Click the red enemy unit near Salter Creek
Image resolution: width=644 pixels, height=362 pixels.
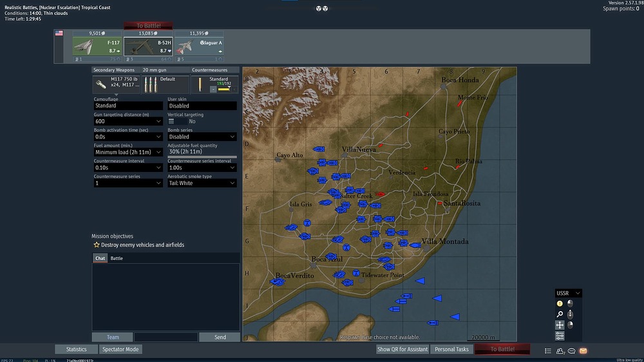(381, 195)
